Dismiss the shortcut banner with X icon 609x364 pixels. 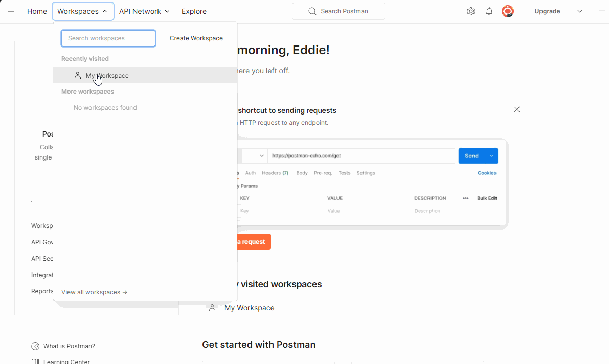517,109
